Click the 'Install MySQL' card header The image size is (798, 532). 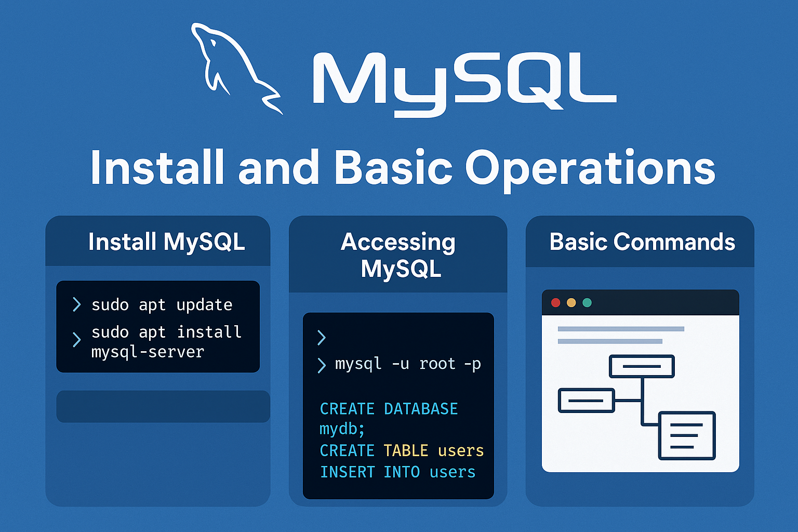tap(158, 242)
